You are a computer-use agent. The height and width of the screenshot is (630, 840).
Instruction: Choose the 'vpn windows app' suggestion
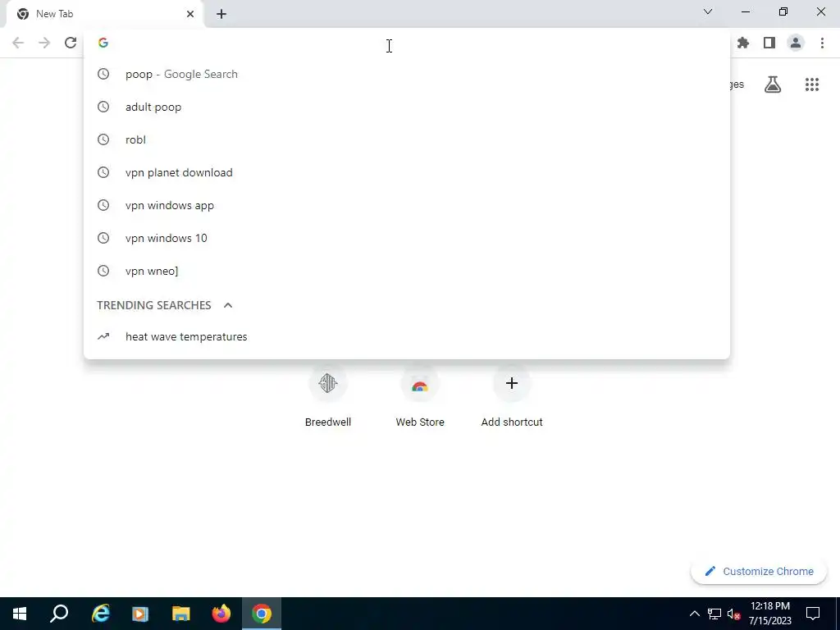407,205
